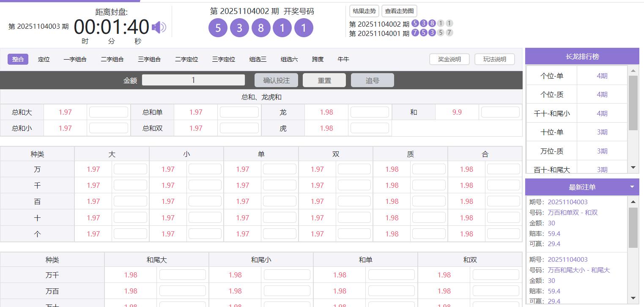The height and width of the screenshot is (307, 644).
Task: Switch to the 定位 tab
Action: 44,59
